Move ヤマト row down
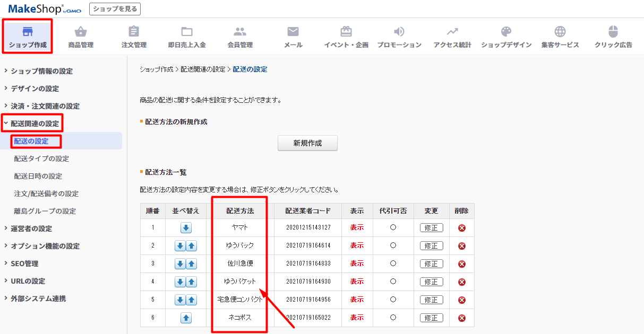Screen dimensions: 644x334 tap(186, 228)
